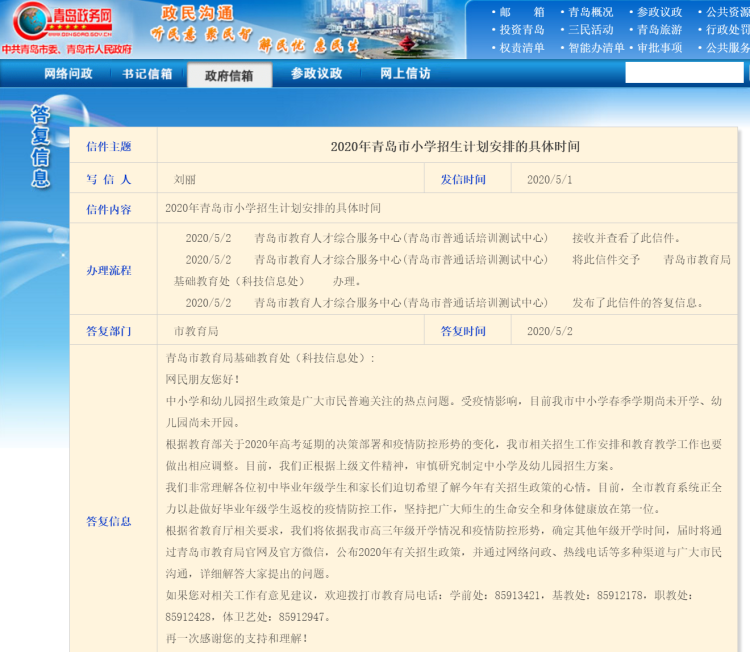750x652 pixels.
Task: Click the send date 2020/5/1
Action: click(x=550, y=179)
